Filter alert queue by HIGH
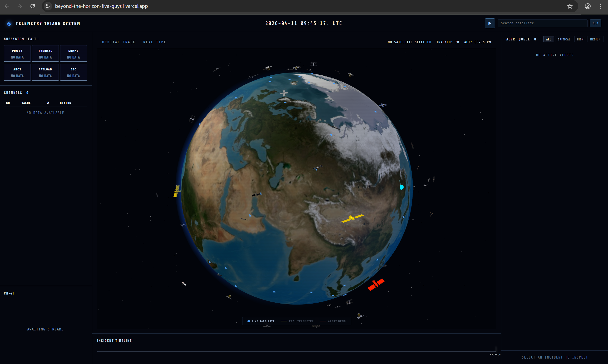The width and height of the screenshot is (608, 364). click(x=580, y=39)
